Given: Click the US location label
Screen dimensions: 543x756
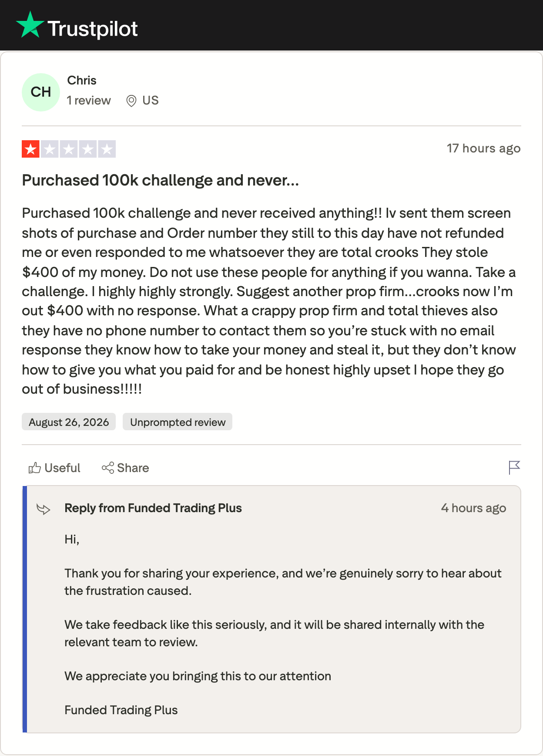Looking at the screenshot, I should (x=151, y=101).
